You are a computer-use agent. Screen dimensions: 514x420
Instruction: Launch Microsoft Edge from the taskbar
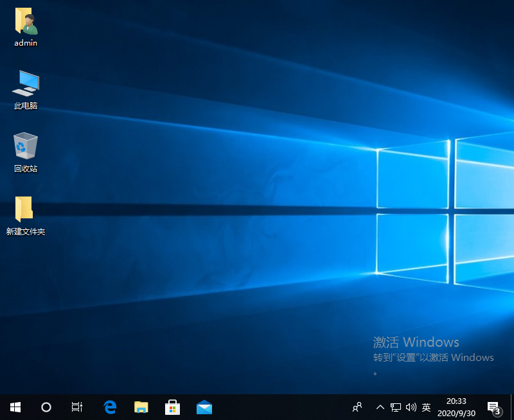coord(110,407)
